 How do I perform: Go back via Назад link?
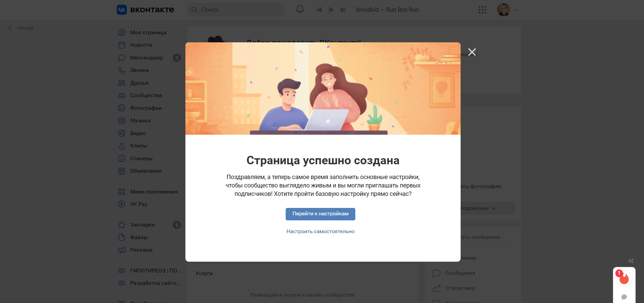click(21, 28)
